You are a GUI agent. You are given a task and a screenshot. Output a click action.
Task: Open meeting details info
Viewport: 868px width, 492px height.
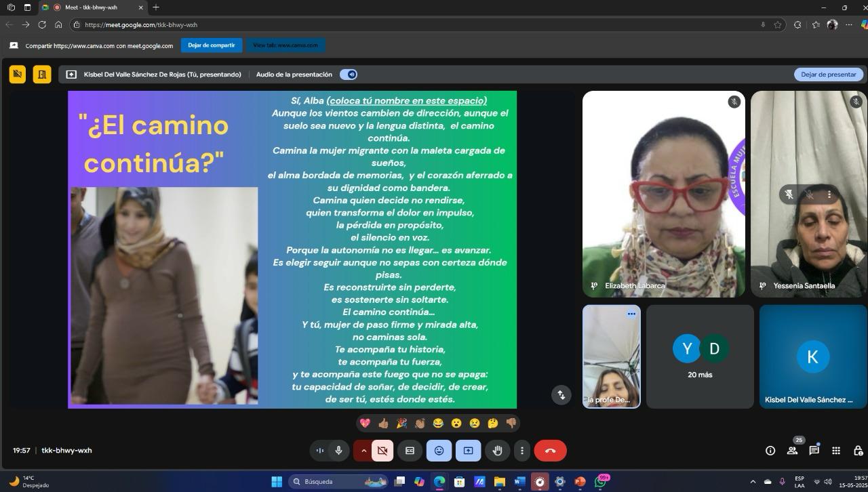pos(770,451)
